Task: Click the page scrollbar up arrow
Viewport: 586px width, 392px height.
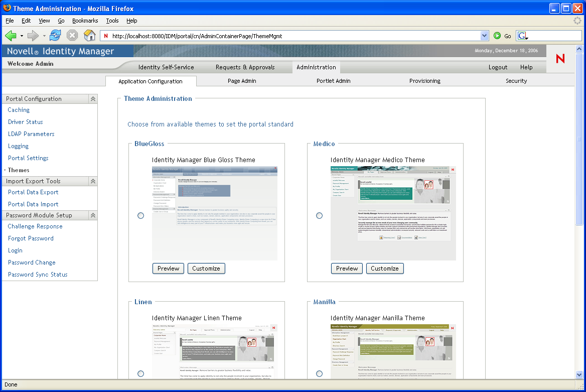Action: [579, 49]
